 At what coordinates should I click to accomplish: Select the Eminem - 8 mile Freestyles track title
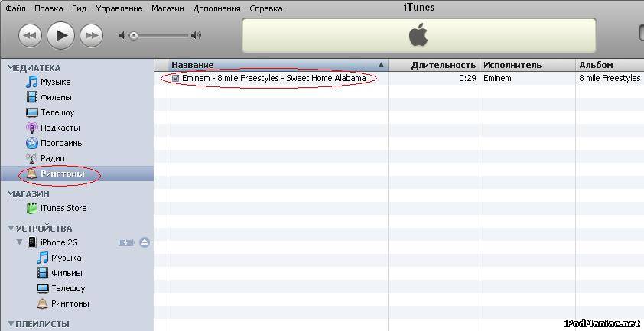tap(274, 78)
